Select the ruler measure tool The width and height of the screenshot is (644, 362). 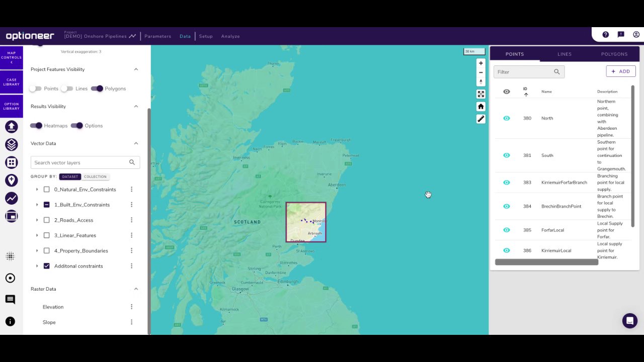pyautogui.click(x=480, y=119)
